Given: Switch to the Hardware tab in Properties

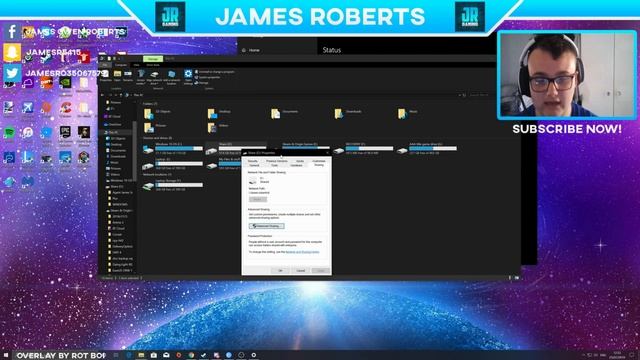Looking at the screenshot, I should point(296,165).
